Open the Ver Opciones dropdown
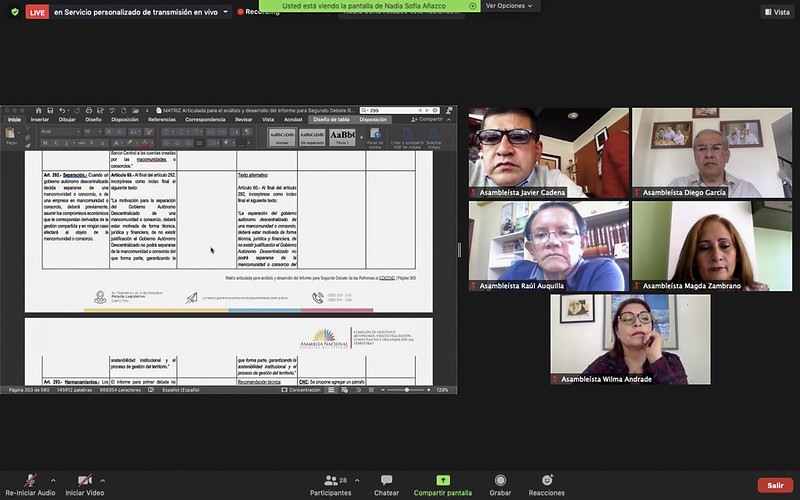 point(509,6)
